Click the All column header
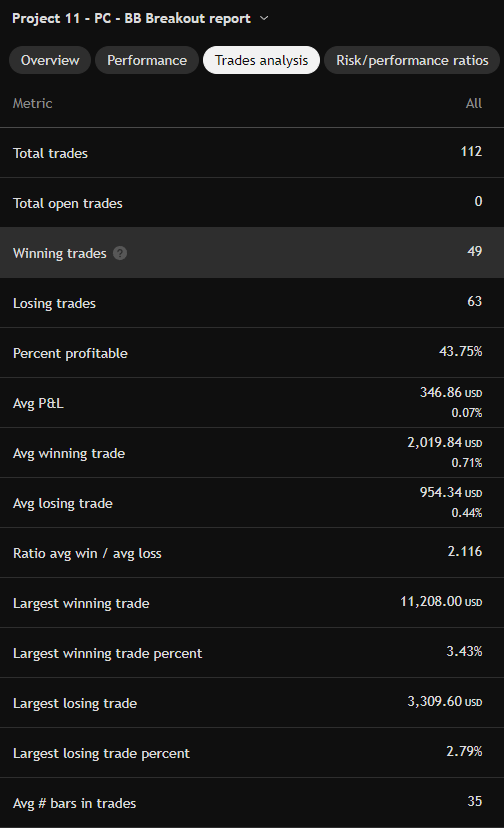This screenshot has height=828, width=504. point(474,104)
